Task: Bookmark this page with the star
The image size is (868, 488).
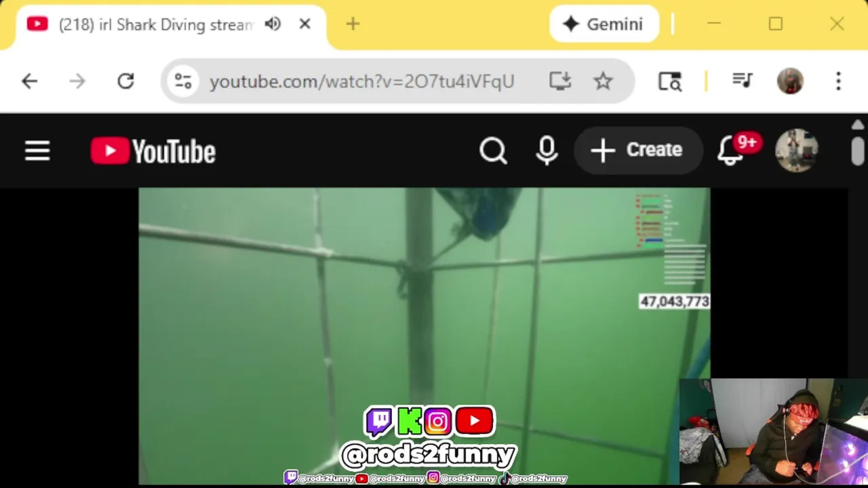Action: point(603,81)
